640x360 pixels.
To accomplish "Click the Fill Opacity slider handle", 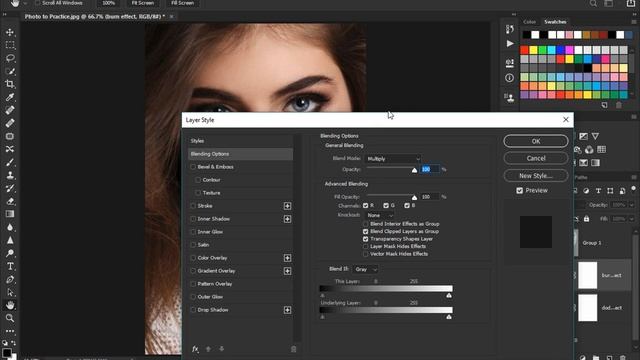I will click(x=414, y=198).
